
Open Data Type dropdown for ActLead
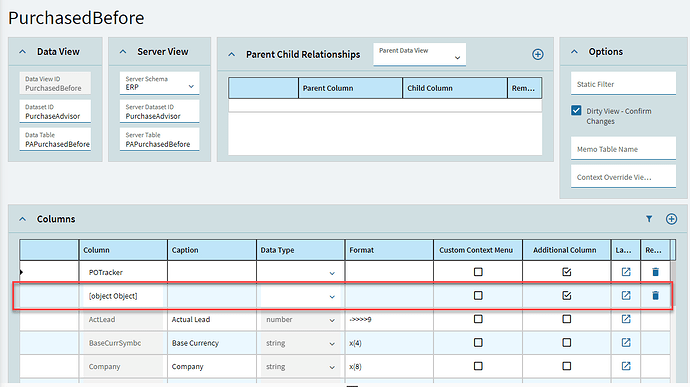300,320
